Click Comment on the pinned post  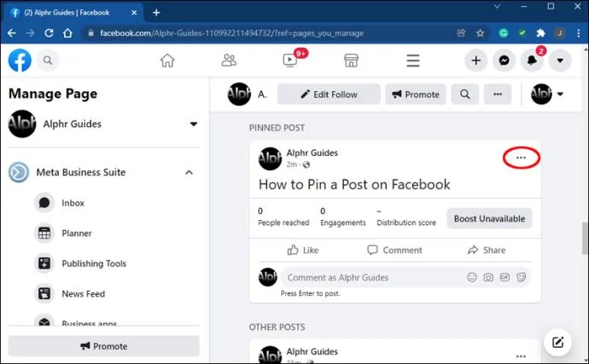click(394, 250)
